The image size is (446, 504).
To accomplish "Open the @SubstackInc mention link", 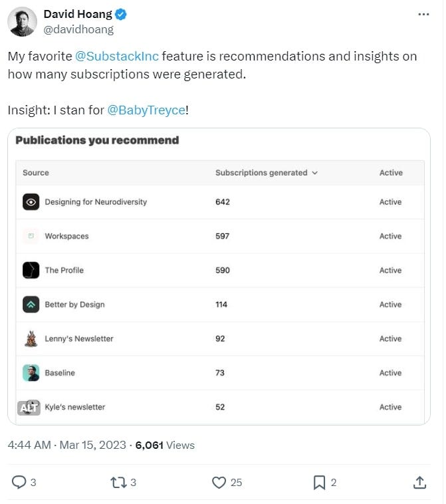I will [117, 57].
